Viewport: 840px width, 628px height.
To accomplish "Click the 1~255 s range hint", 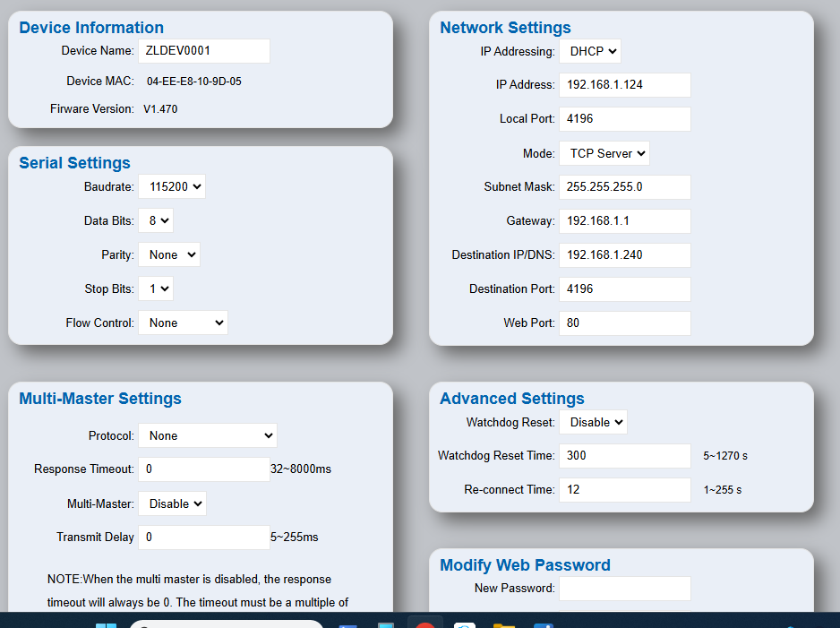I will (x=723, y=490).
